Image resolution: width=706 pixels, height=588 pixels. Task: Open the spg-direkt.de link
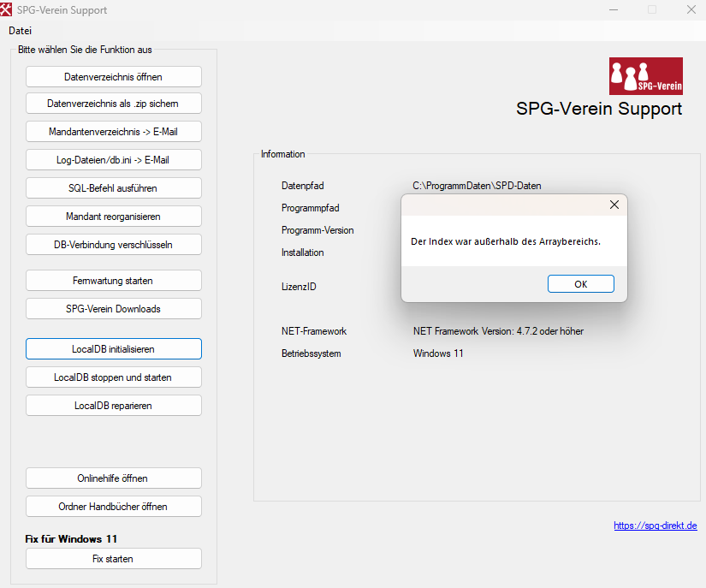pyautogui.click(x=656, y=526)
